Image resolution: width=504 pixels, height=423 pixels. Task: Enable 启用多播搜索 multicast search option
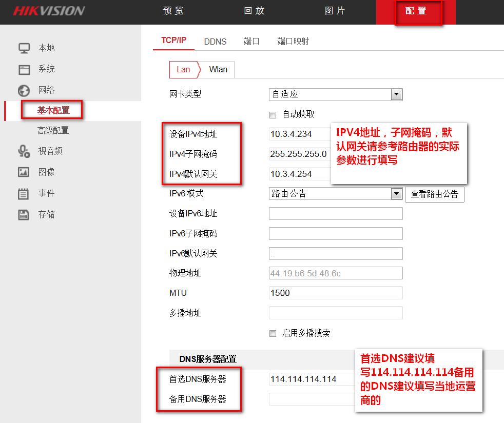point(273,333)
